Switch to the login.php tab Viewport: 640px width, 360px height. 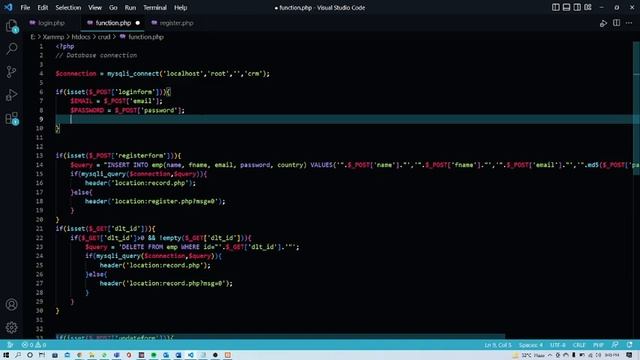click(51, 23)
